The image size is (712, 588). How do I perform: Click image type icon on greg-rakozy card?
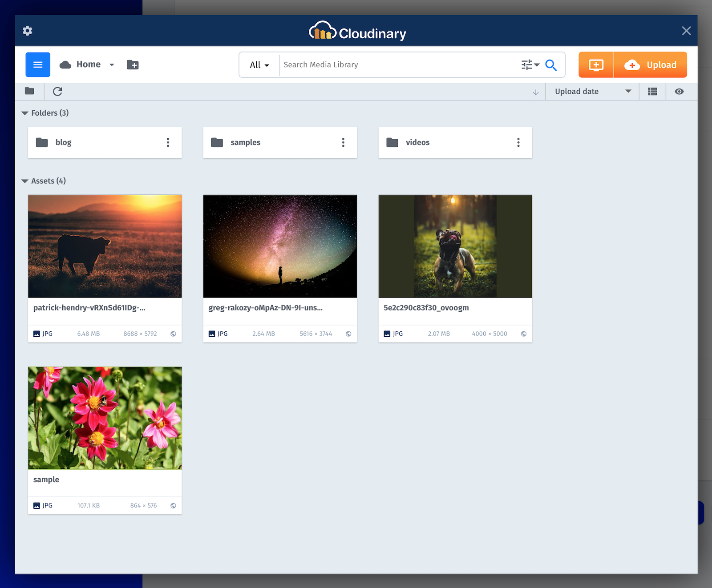point(212,334)
